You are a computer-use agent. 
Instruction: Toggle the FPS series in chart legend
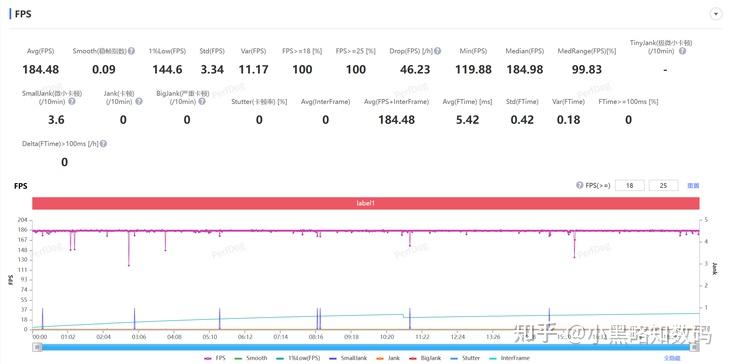pyautogui.click(x=215, y=358)
